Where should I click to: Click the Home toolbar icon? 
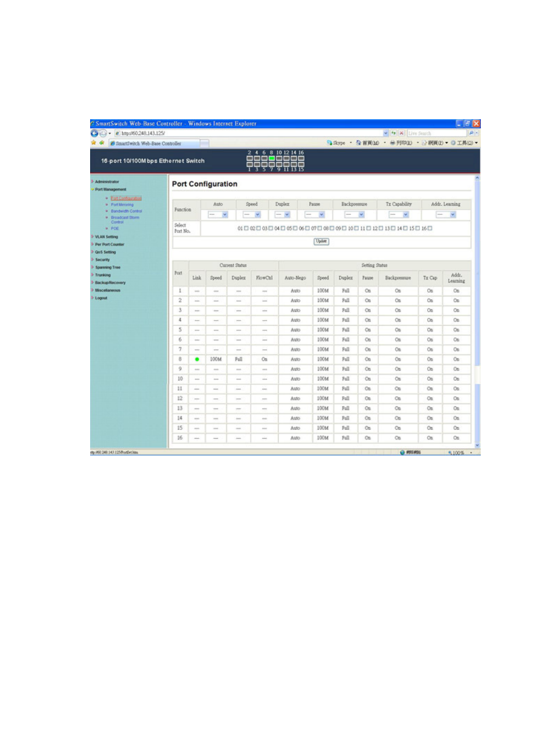pos(359,143)
